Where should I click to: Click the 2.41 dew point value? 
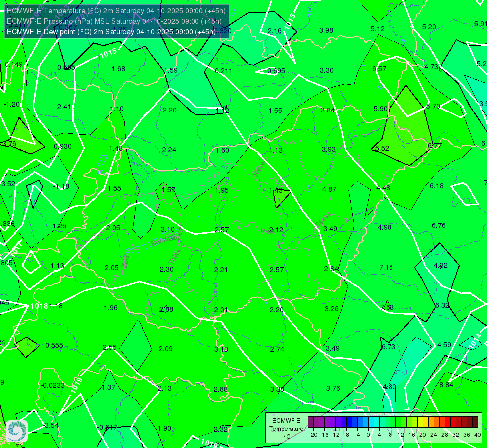[x=64, y=107]
